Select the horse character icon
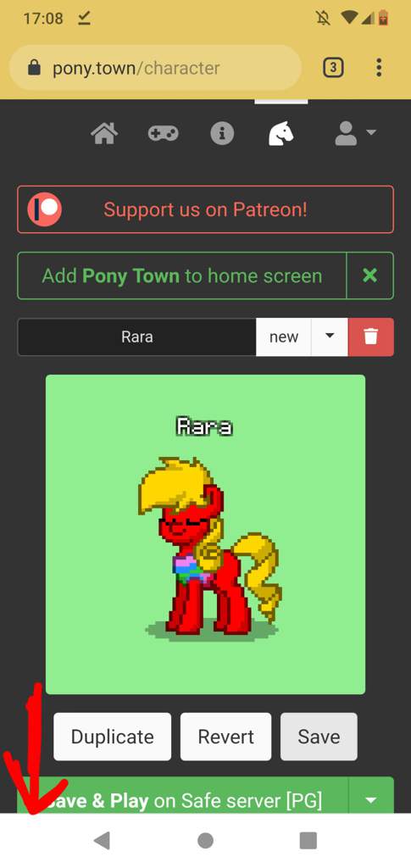411x868 pixels. tap(281, 134)
